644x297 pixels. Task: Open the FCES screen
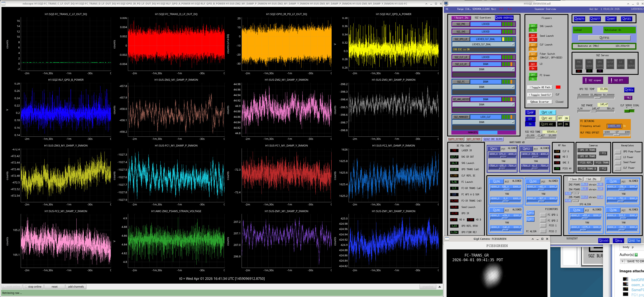626,19
